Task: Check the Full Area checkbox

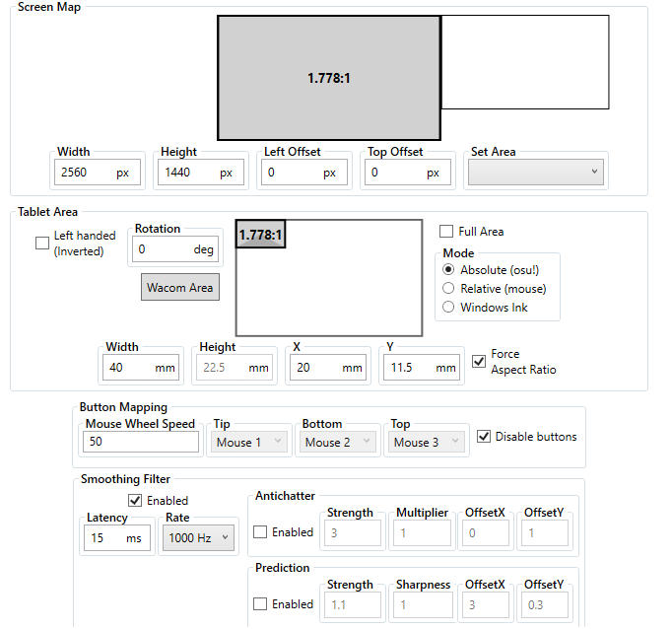Action: 447,232
